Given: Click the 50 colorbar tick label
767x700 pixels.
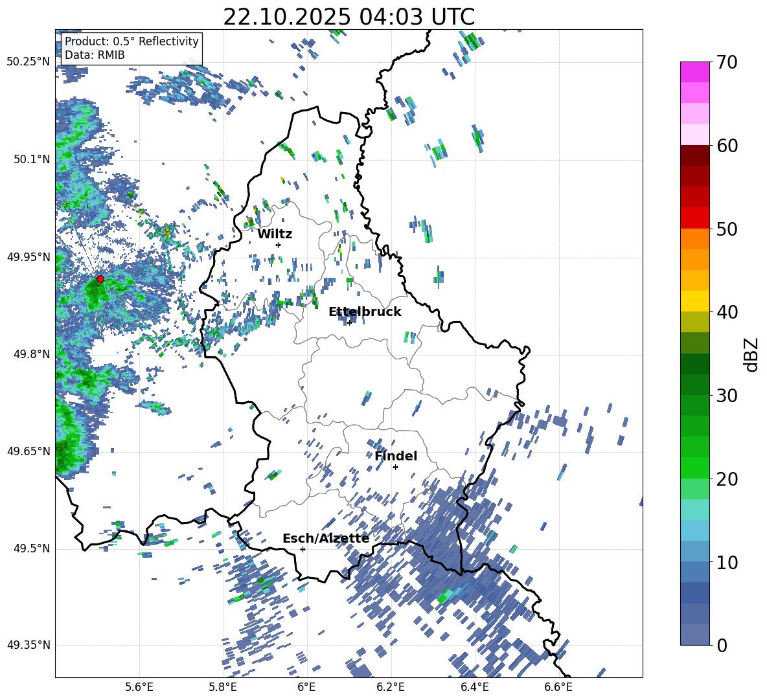Looking at the screenshot, I should point(726,229).
